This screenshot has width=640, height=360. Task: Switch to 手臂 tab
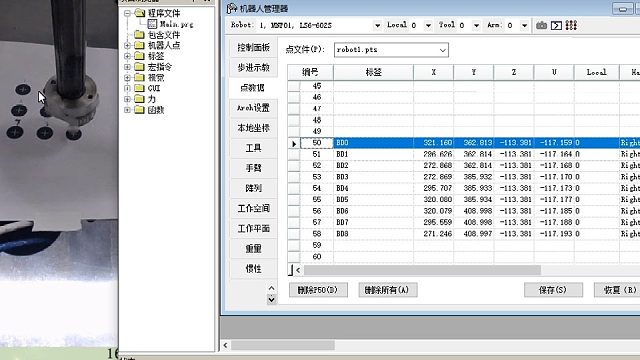[x=253, y=168]
